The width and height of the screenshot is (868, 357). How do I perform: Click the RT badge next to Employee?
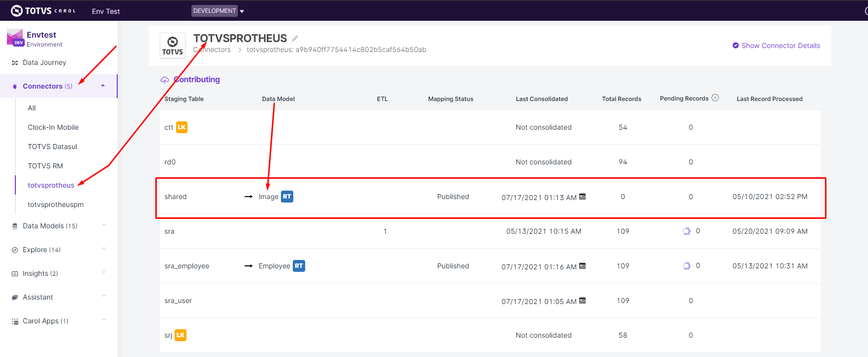tap(299, 266)
